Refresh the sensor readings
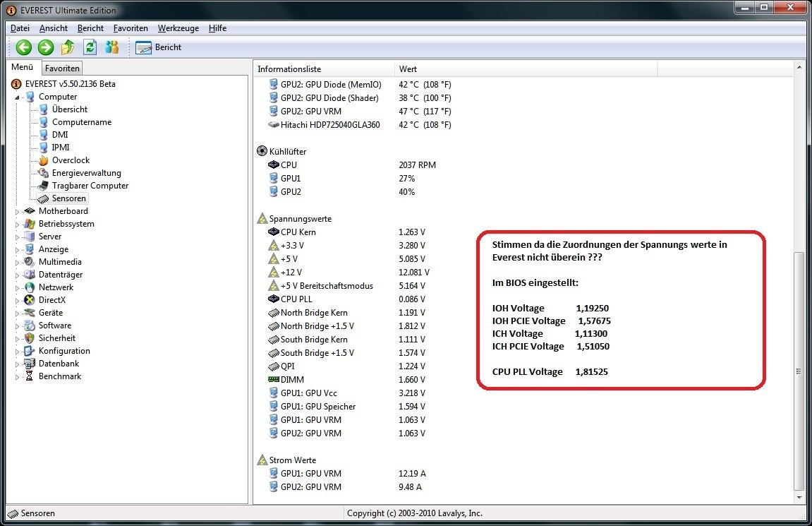 [90, 47]
